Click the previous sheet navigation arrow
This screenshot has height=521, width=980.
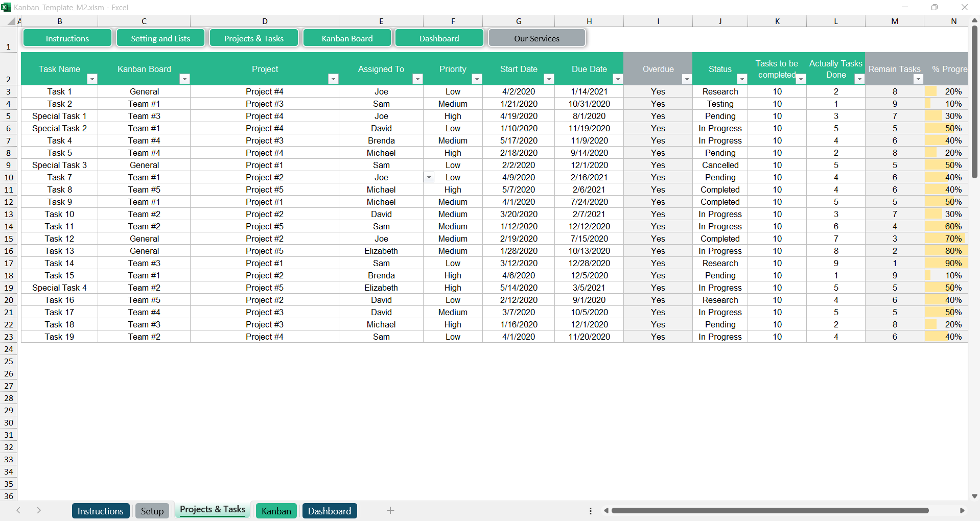click(19, 510)
